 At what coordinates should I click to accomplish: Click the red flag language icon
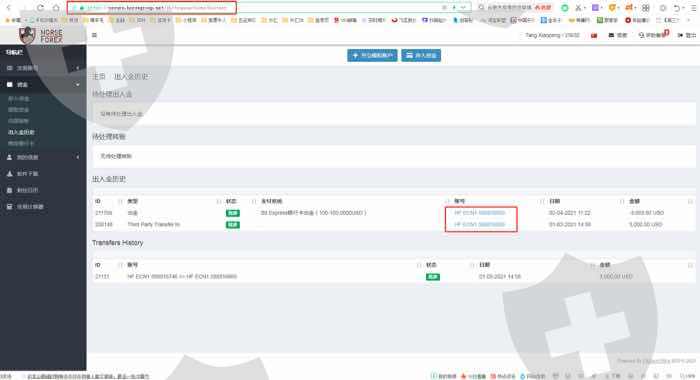(594, 35)
